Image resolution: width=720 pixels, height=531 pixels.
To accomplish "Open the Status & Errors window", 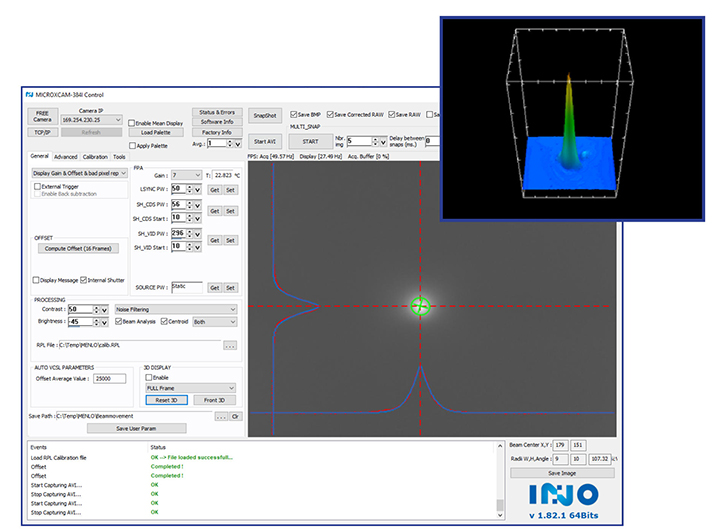I will [x=216, y=112].
